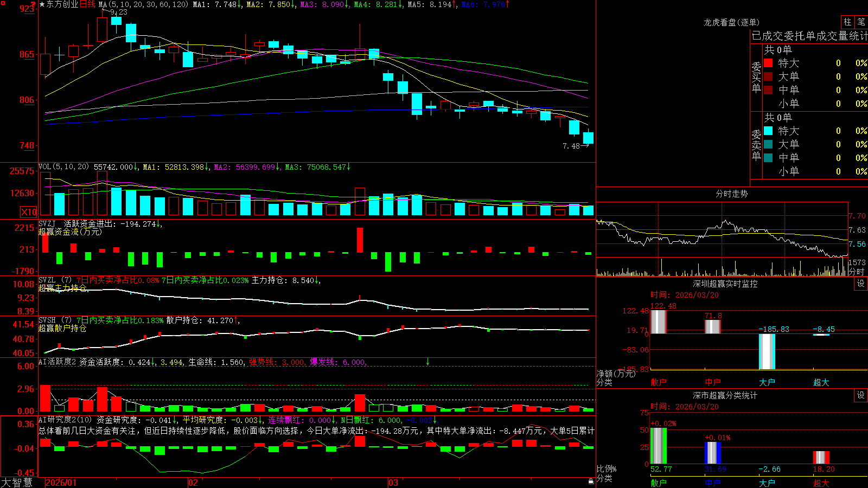This screenshot has width=868, height=488.
Task: Click the X10 volume scale box
Action: (x=29, y=212)
